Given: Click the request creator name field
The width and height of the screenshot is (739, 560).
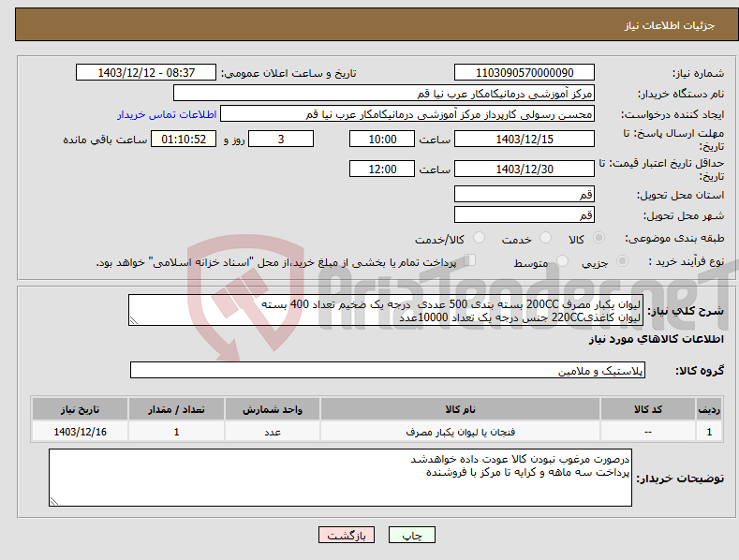Looking at the screenshot, I should (x=407, y=114).
